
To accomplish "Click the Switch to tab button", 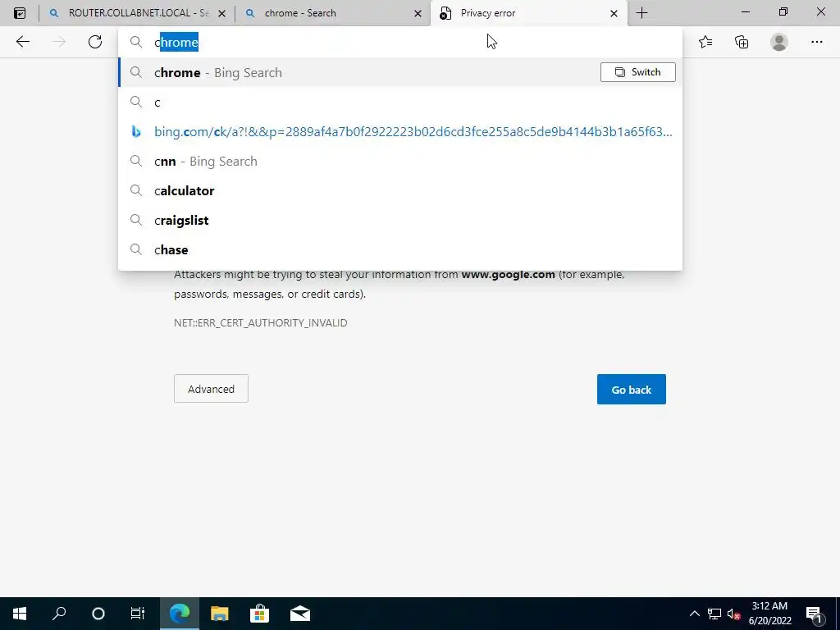I will coord(637,72).
